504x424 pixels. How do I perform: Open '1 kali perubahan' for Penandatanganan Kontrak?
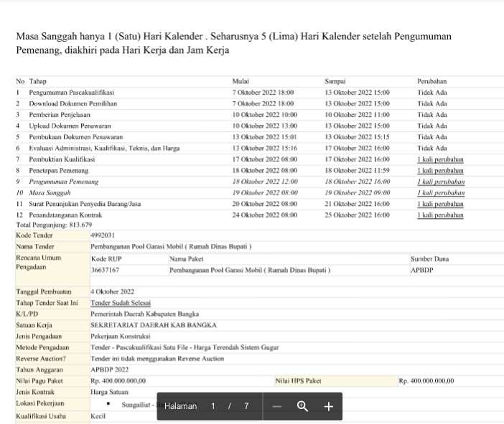440,215
